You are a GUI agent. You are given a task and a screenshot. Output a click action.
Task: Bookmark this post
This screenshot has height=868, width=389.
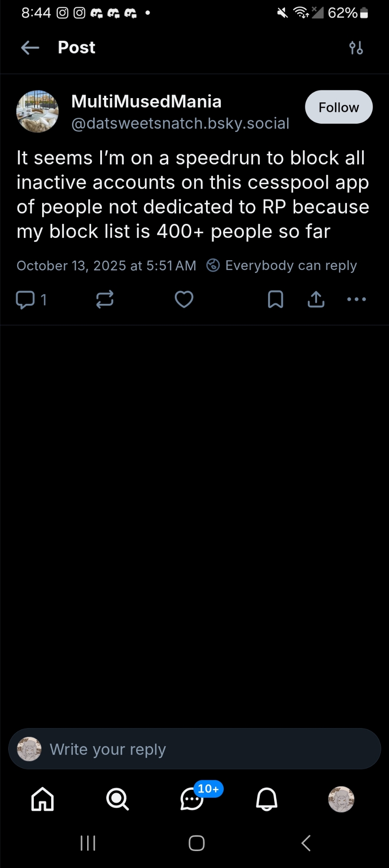[x=275, y=299]
